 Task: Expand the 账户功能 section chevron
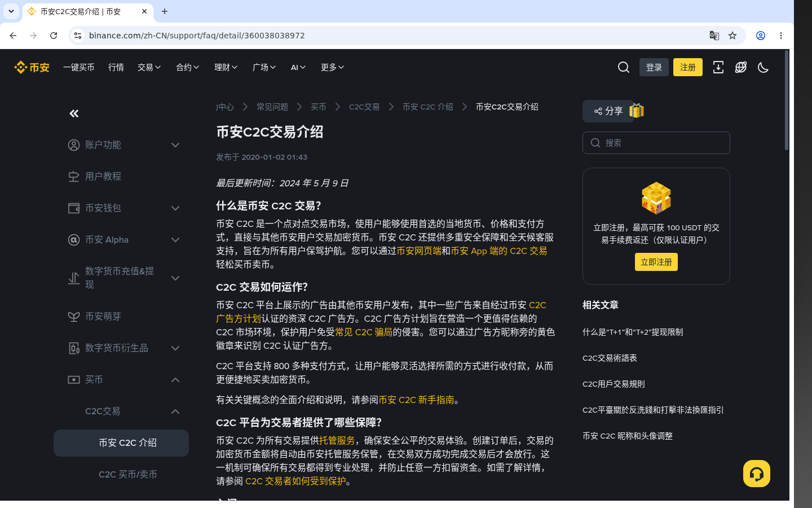coord(175,145)
